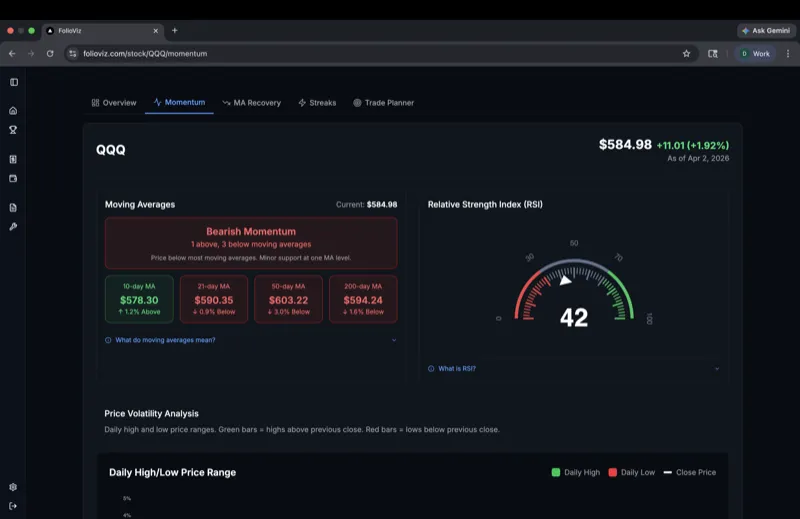
Task: Go back with the browser back arrow
Action: click(x=12, y=54)
